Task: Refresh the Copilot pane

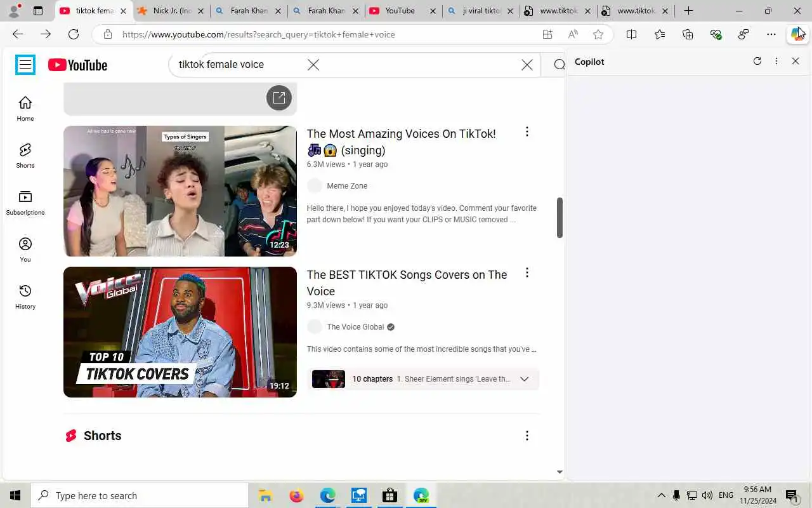Action: [757, 61]
